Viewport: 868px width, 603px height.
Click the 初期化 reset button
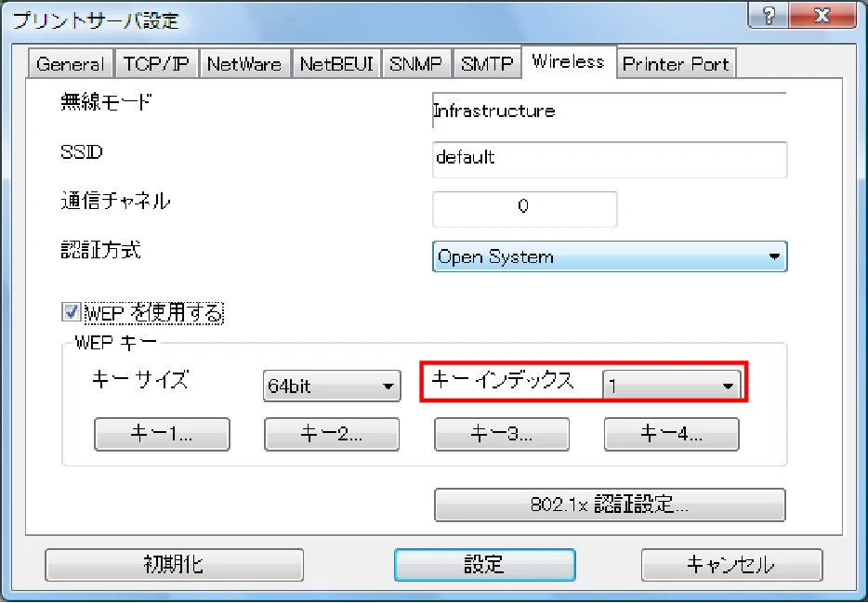tap(174, 565)
